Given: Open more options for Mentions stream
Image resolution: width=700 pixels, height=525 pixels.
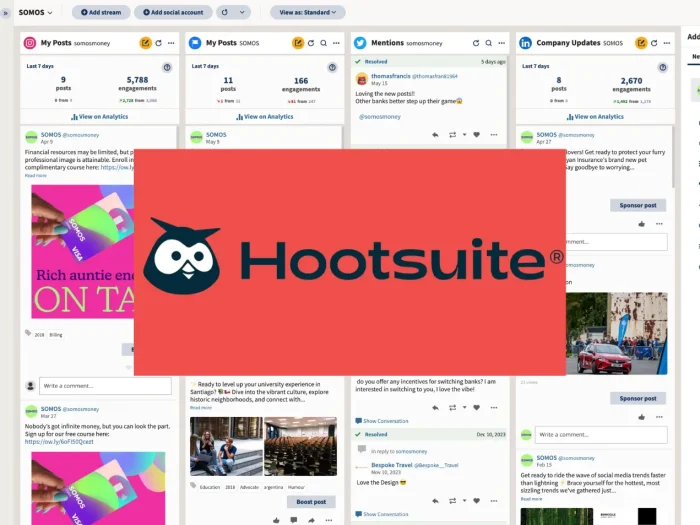Looking at the screenshot, I should [x=502, y=43].
